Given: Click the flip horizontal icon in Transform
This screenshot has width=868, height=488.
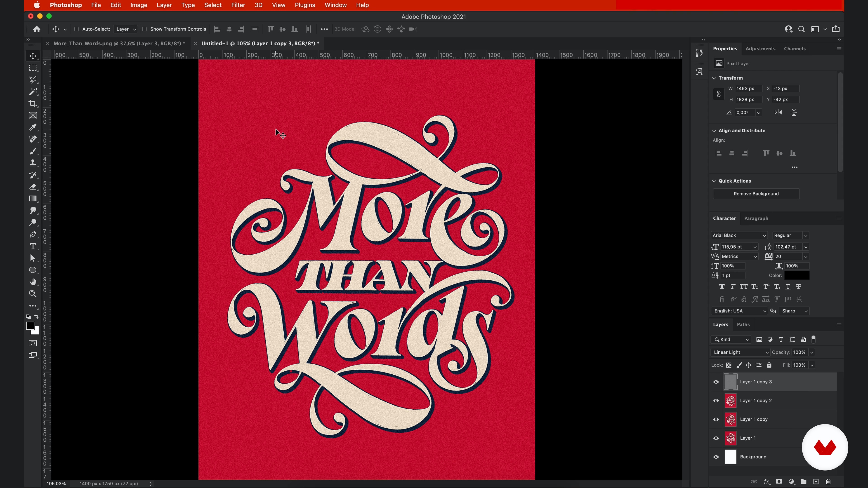Looking at the screenshot, I should (x=778, y=113).
